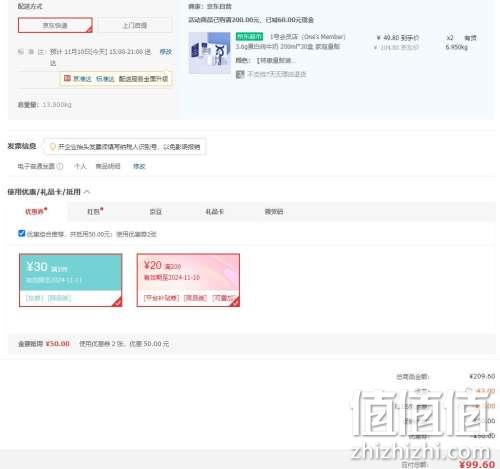This screenshot has height=469, width=500.
Task: Click 修改 link next to delivery time
Action: pos(166,52)
